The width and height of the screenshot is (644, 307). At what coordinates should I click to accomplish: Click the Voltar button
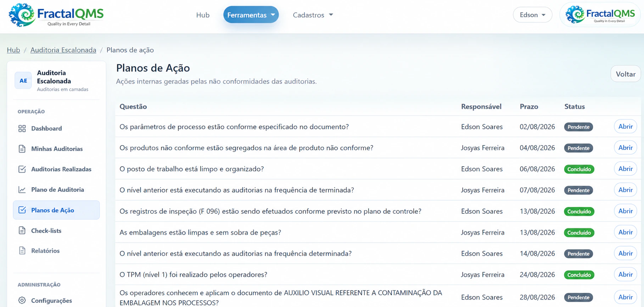pyautogui.click(x=626, y=74)
